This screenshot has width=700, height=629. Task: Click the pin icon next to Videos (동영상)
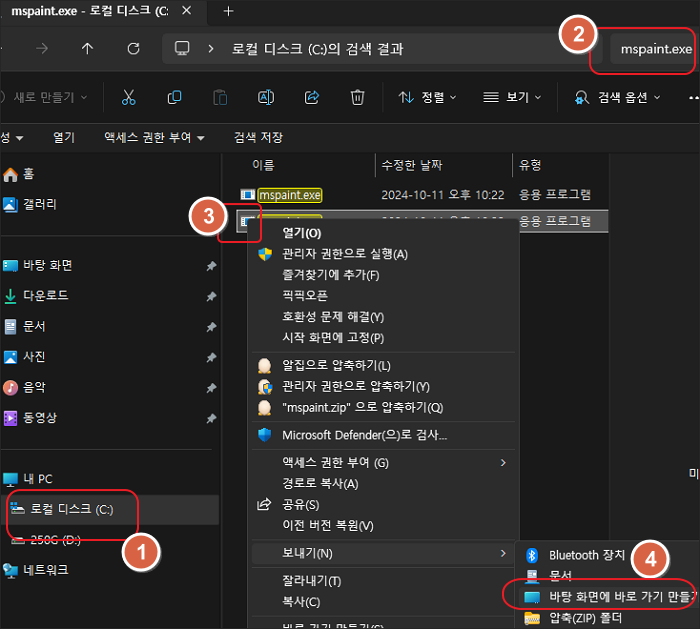pyautogui.click(x=211, y=418)
